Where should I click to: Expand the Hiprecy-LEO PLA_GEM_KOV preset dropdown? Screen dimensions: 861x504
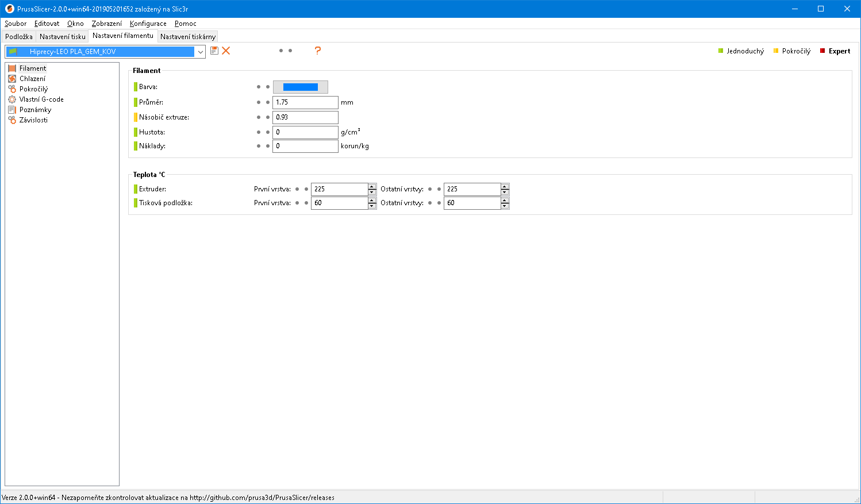click(x=200, y=52)
